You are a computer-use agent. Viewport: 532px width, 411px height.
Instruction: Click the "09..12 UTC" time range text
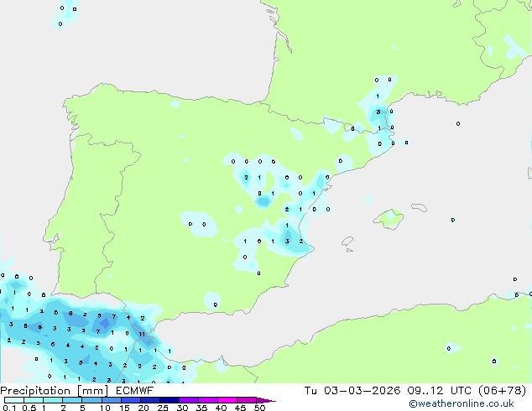pos(440,391)
